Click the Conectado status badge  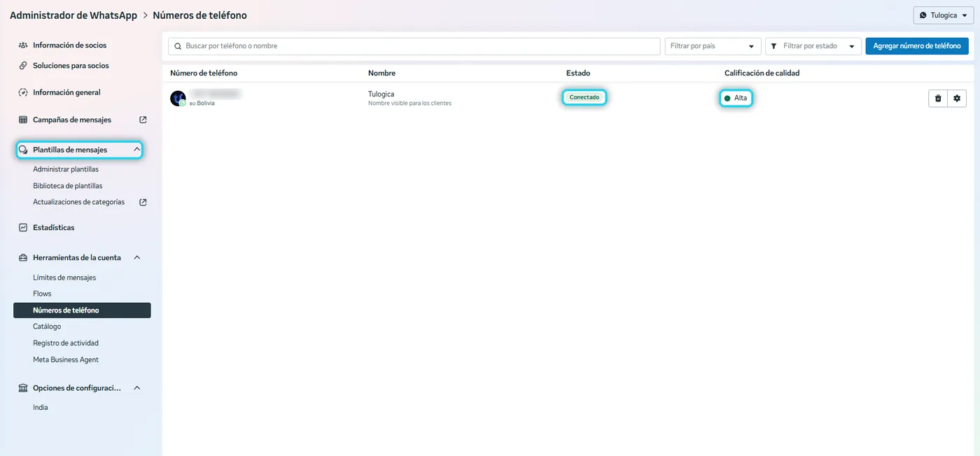[x=584, y=98]
